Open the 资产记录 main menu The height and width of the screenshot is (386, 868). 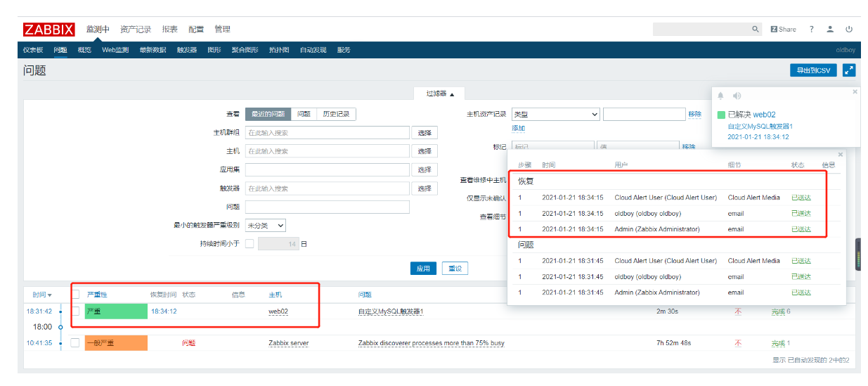tap(136, 30)
